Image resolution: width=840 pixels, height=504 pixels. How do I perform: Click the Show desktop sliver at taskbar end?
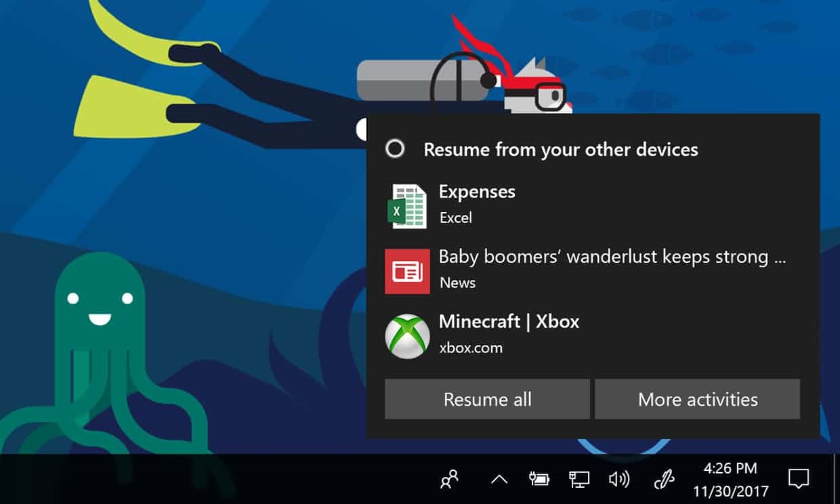coord(837,479)
